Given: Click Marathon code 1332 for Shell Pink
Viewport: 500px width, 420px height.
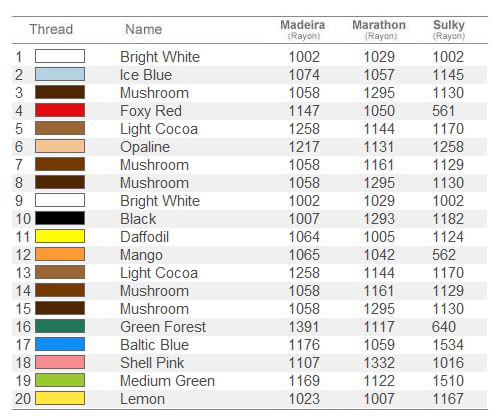Looking at the screenshot, I should [x=379, y=363].
